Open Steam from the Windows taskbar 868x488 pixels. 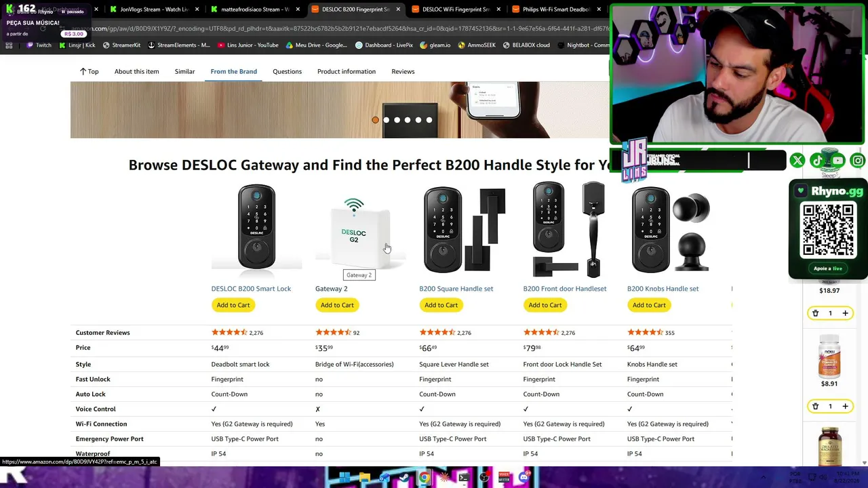[404, 477]
